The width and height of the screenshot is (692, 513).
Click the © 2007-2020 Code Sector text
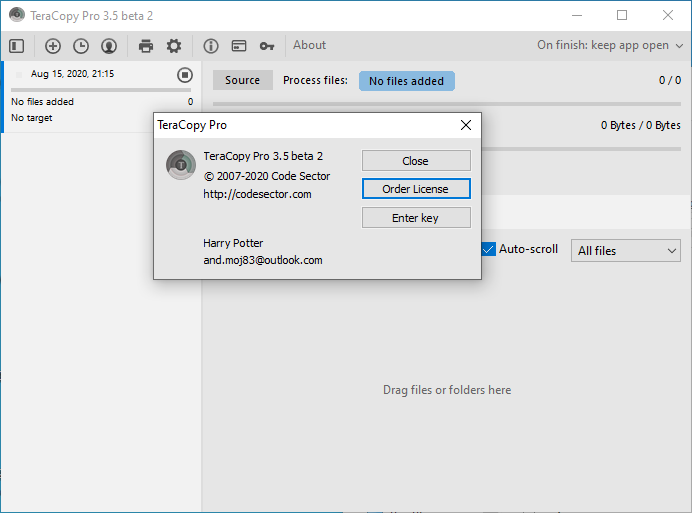(x=267, y=176)
